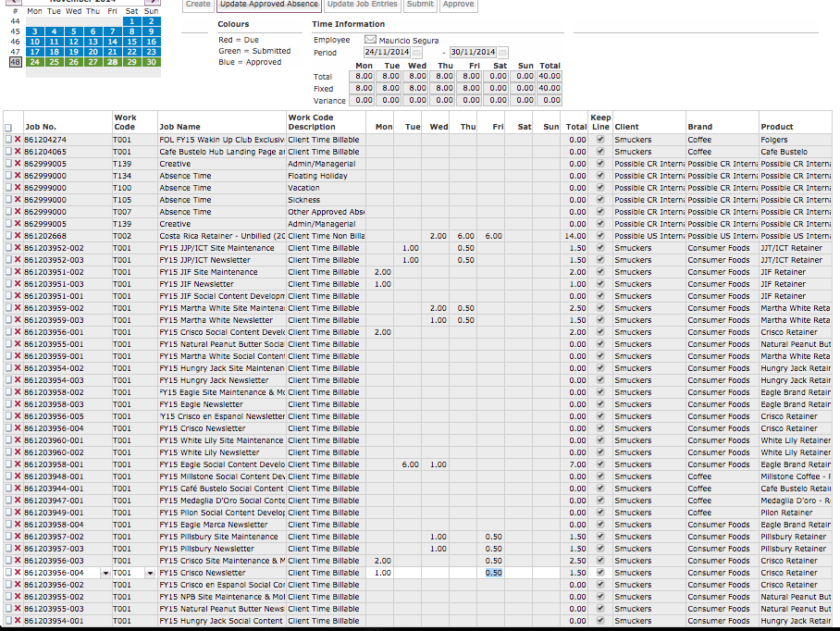Click green day 28 in calendar
Screen dimensions: 840x631
coord(112,62)
